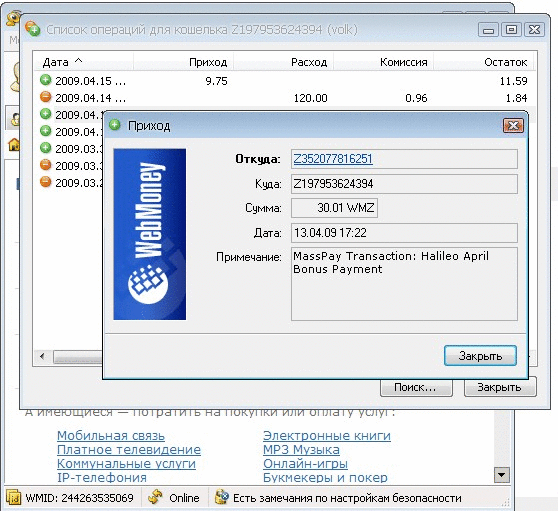Click the green income icon for 2009.04.15
Viewport: 558px width, 511px height.
click(x=46, y=80)
